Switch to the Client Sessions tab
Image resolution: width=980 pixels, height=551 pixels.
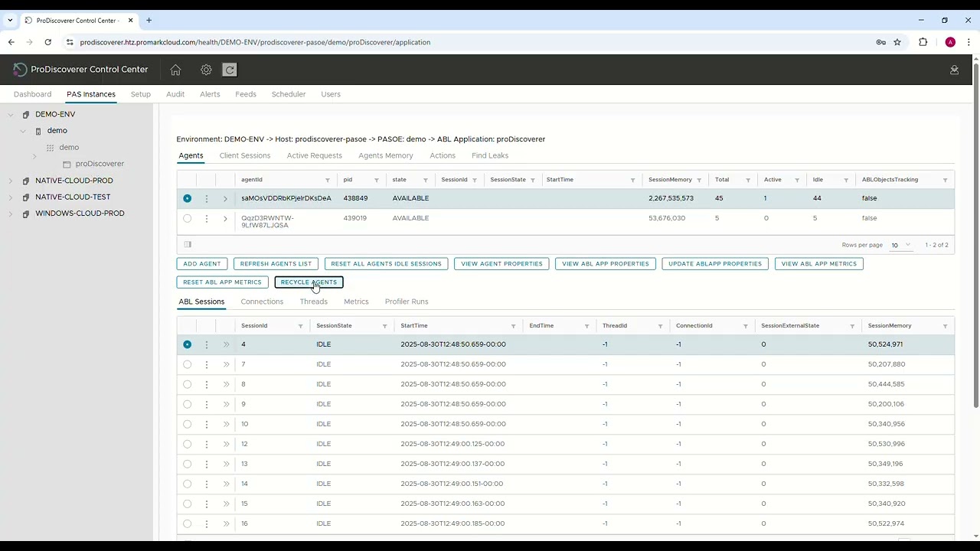click(x=245, y=155)
